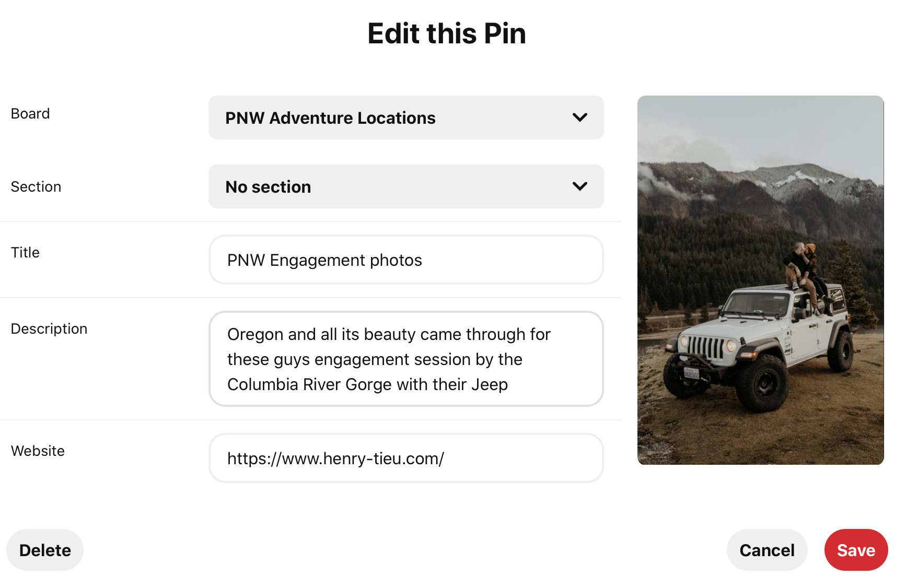Click the Title field label
This screenshot has width=906, height=588.
(x=25, y=252)
